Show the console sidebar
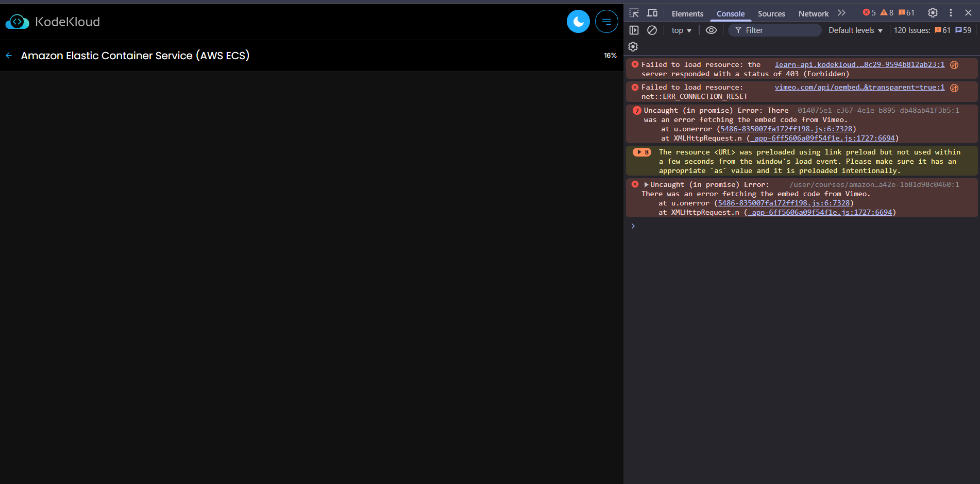 (634, 30)
